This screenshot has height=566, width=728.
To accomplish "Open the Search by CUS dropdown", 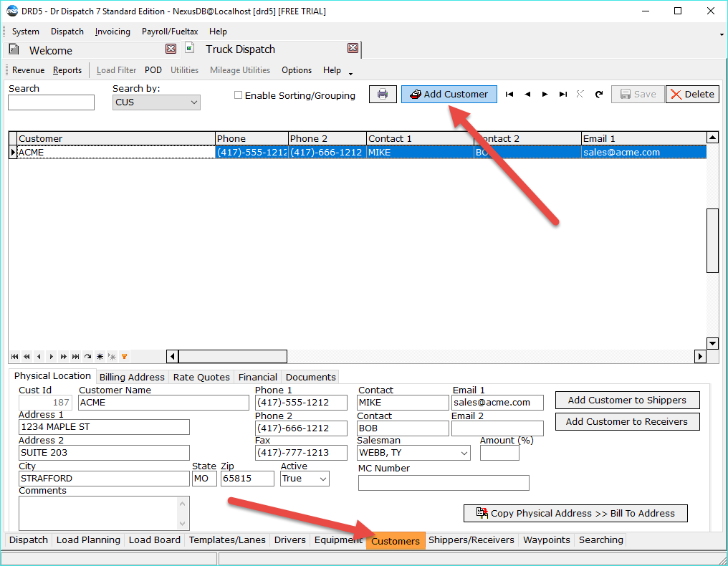I will point(194,102).
